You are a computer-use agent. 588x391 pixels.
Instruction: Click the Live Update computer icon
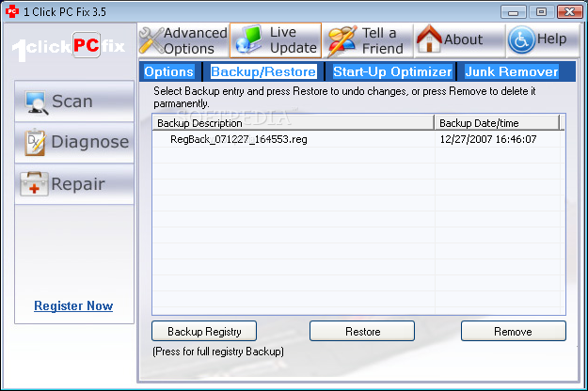pos(248,39)
